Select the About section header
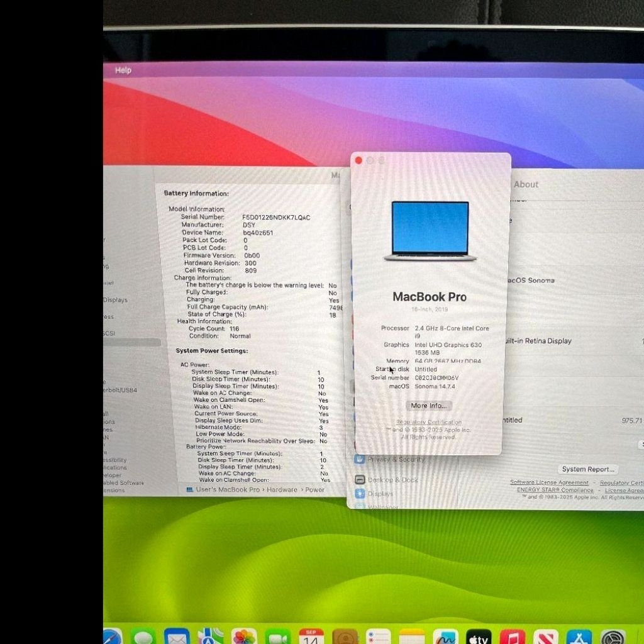This screenshot has height=644, width=644. click(x=526, y=184)
